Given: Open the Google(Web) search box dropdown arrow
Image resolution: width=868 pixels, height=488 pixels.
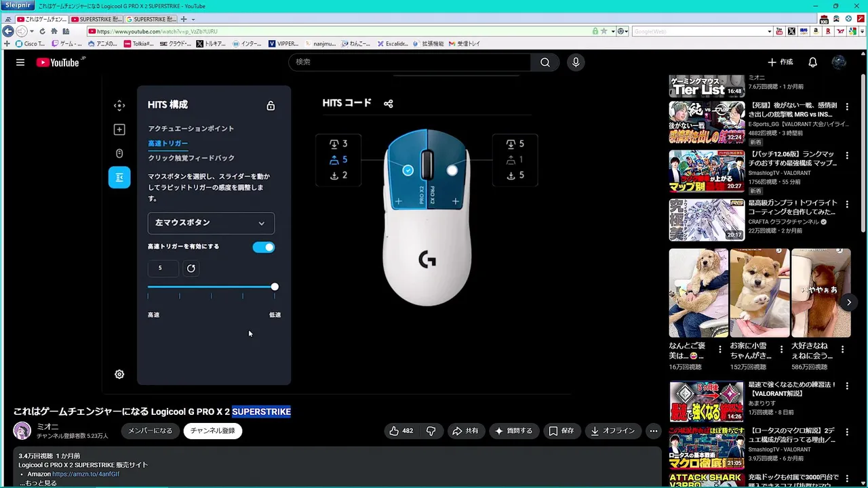Looking at the screenshot, I should tap(770, 31).
